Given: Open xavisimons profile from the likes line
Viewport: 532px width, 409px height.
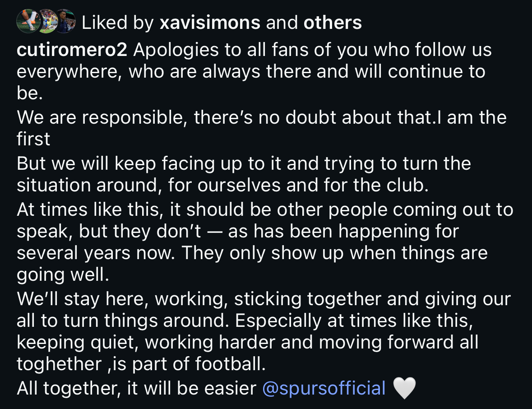Looking at the screenshot, I should pyautogui.click(x=210, y=22).
